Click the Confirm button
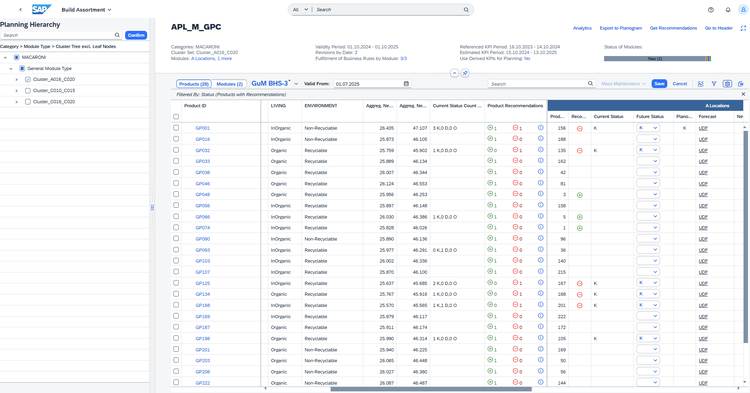Screen dimensions: 750x393 pyautogui.click(x=136, y=35)
